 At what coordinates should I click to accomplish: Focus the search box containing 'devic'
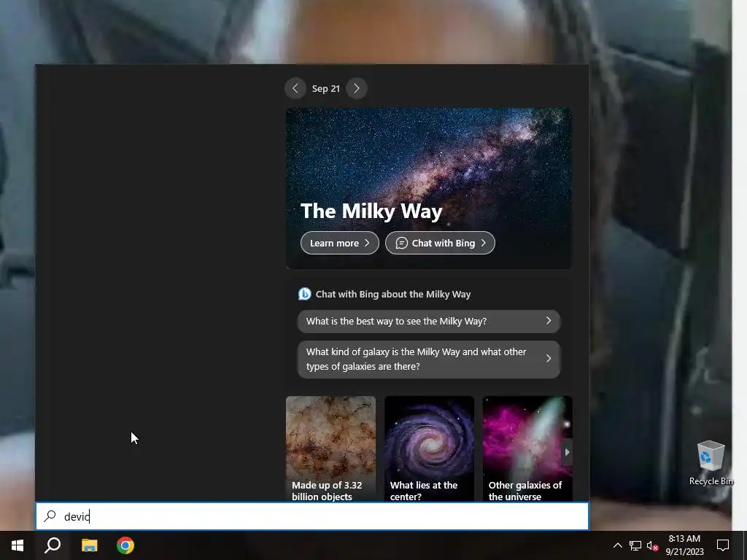click(312, 516)
